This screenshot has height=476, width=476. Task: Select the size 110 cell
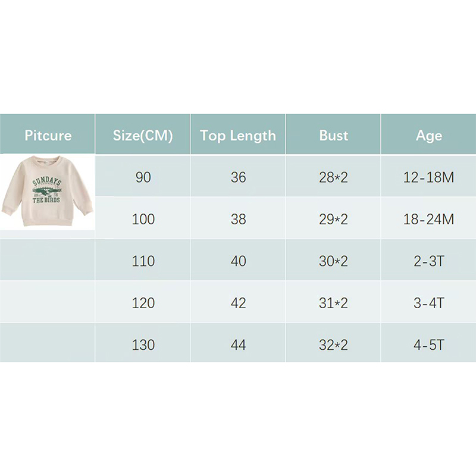(143, 261)
